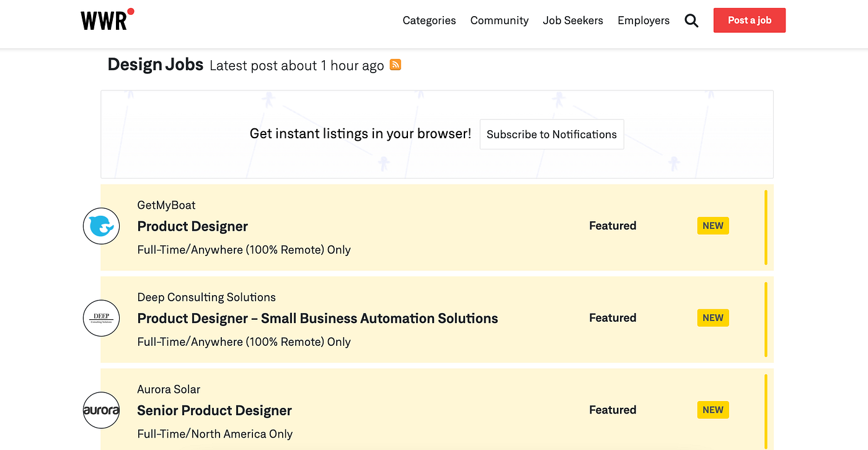Click the orange RSS feed icon

click(x=395, y=64)
